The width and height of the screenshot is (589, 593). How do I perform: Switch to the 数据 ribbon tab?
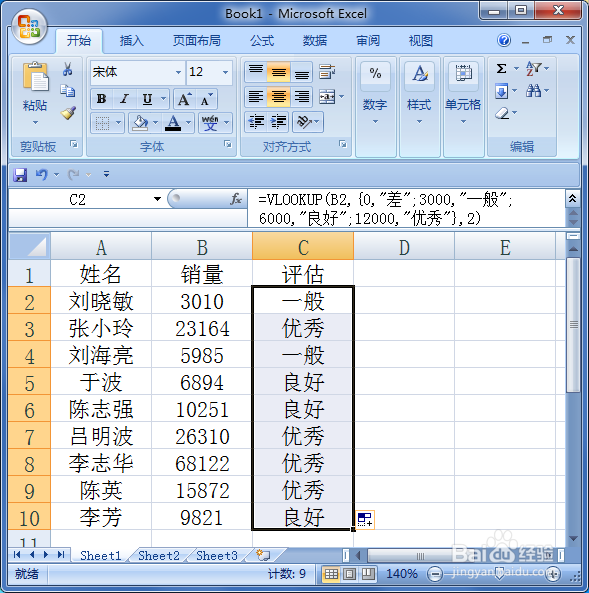point(315,40)
